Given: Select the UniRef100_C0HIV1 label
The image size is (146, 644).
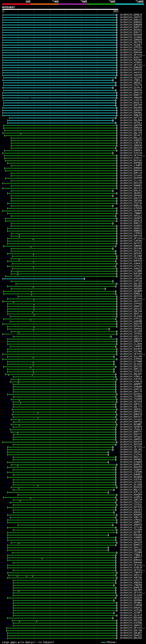Looking at the screenshot, I should [131, 100].
